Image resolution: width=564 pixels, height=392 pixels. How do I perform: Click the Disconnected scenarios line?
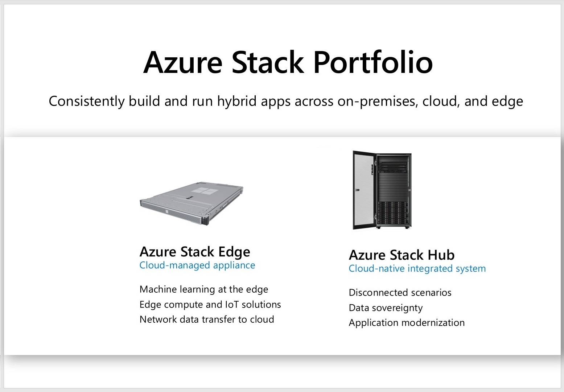[400, 293]
